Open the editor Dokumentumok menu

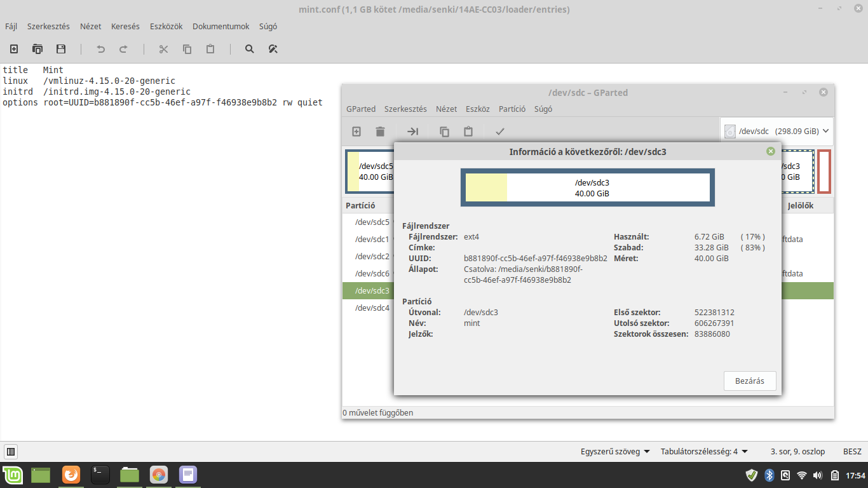click(x=220, y=27)
